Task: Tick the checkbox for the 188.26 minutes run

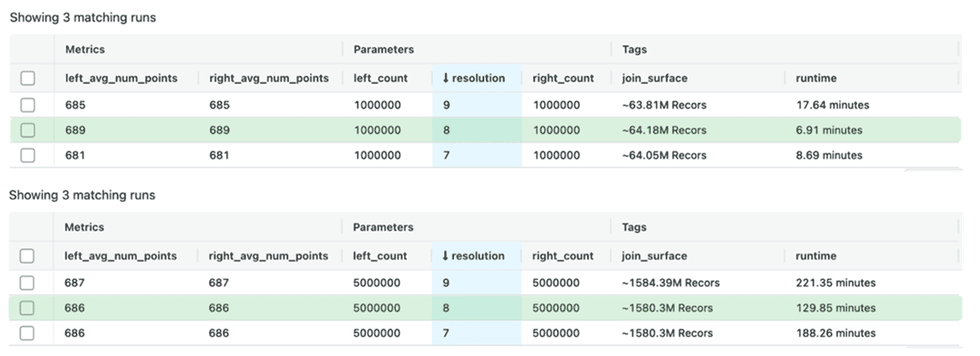Action: pos(28,333)
